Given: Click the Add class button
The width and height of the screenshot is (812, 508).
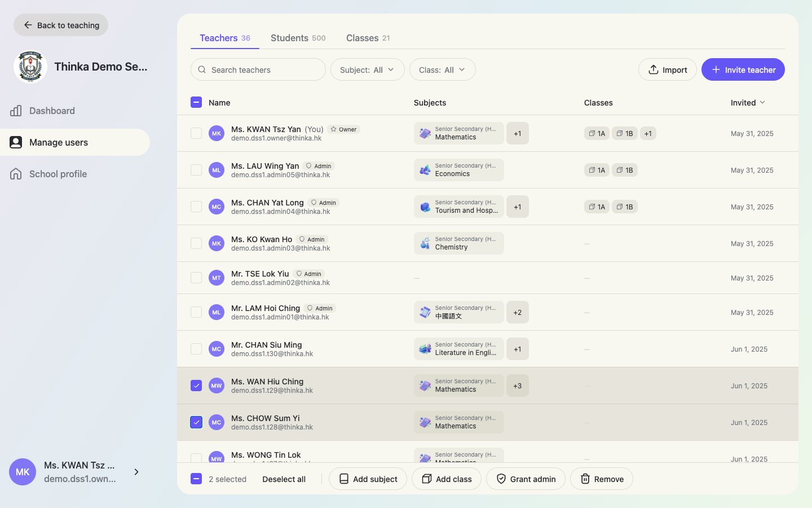Looking at the screenshot, I should (x=447, y=479).
